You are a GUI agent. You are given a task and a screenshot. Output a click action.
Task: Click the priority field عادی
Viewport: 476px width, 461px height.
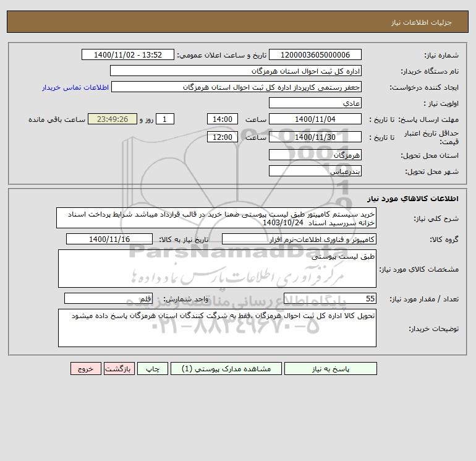(x=315, y=103)
